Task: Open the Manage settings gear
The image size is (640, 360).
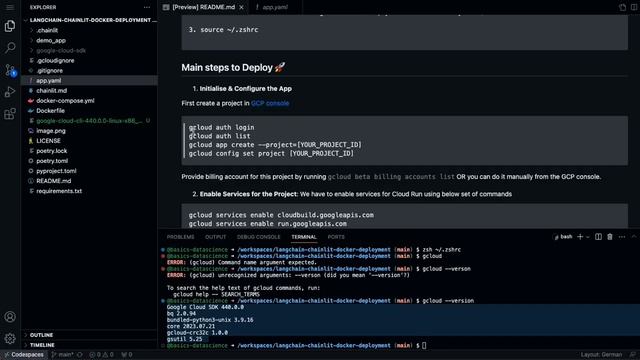Action: 10,338
